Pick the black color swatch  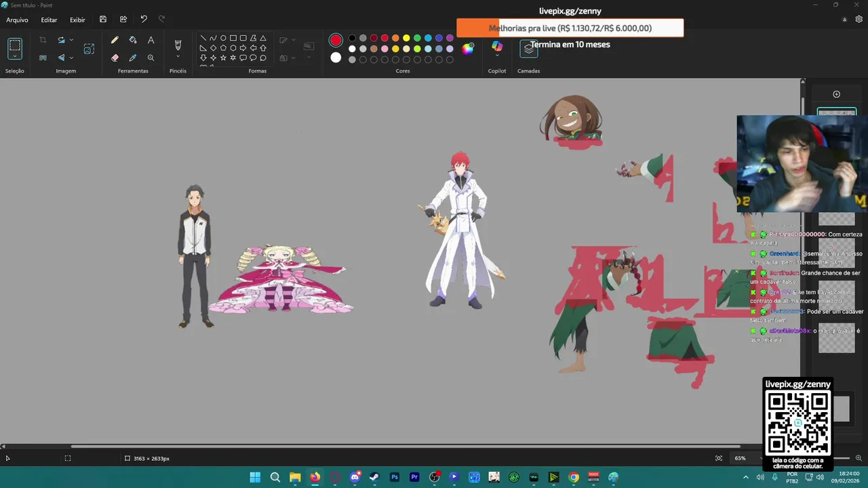[352, 38]
